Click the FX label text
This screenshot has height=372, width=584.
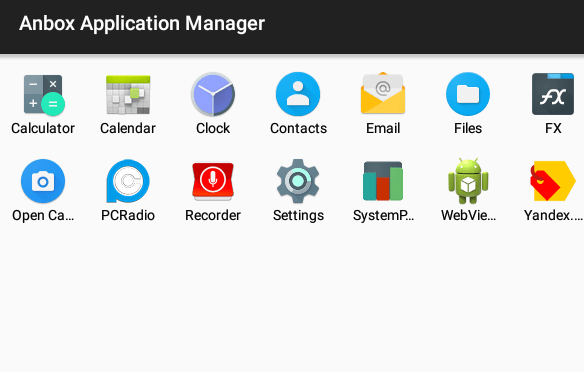click(x=553, y=128)
